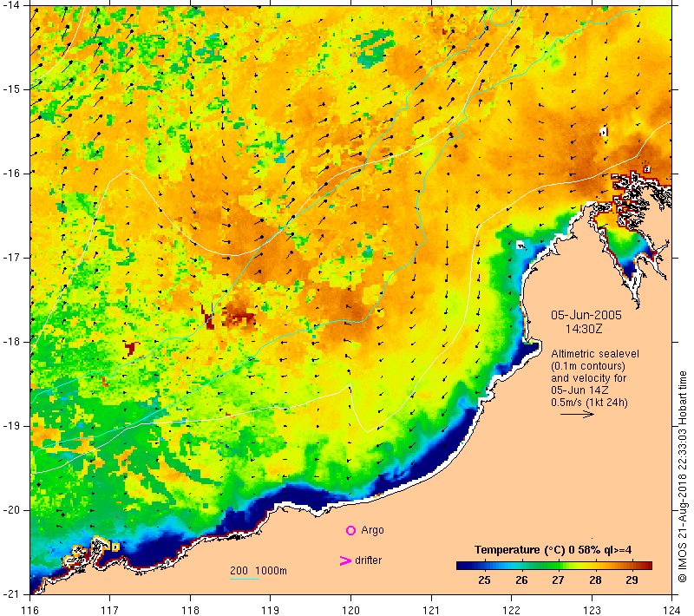Click the magenta Argo circle legend symbol
Viewport: 694px width, 616px height.
(x=350, y=530)
